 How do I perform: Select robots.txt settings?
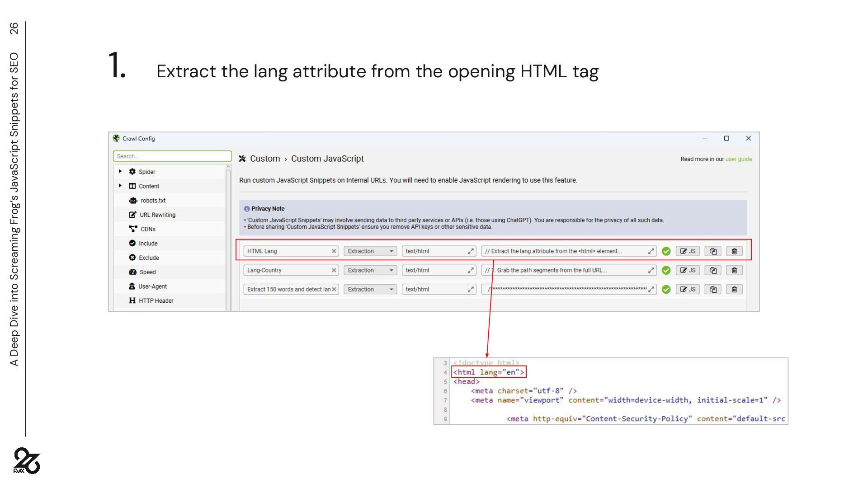153,201
